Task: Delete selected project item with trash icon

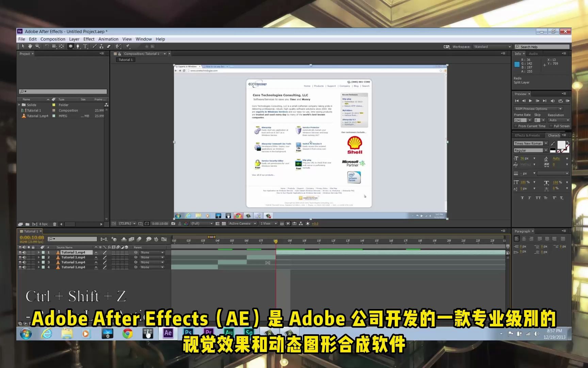Action: point(54,224)
